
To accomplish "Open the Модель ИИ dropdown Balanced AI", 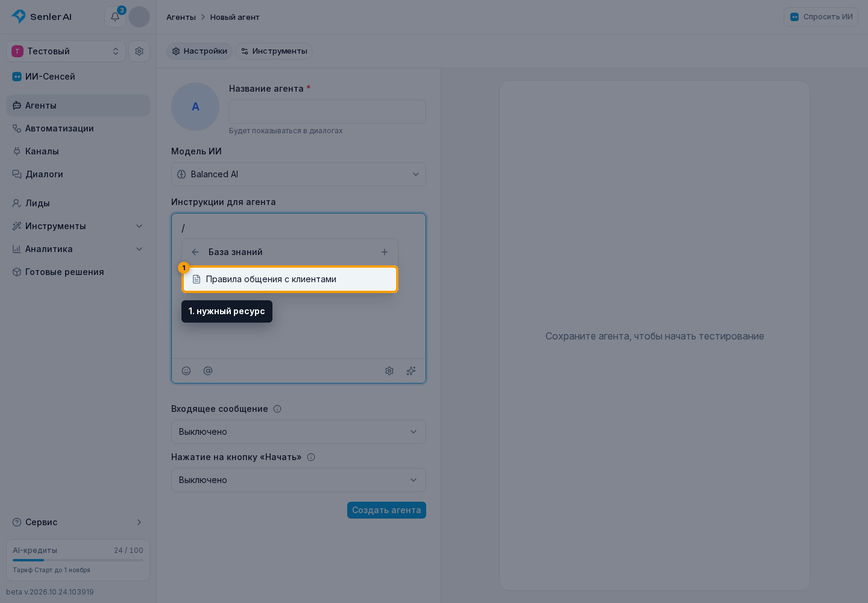I will 298,174.
